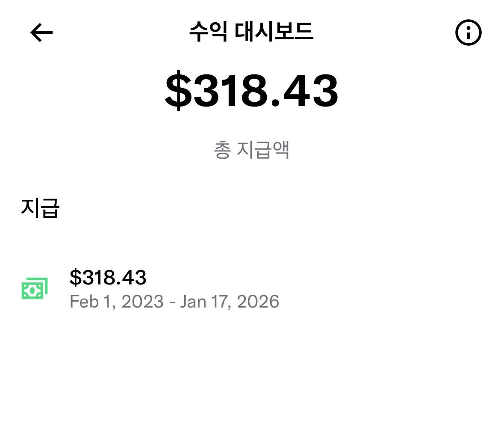Click the dollar sign in payout row
Viewport: 504px width, 438px height.
point(75,277)
